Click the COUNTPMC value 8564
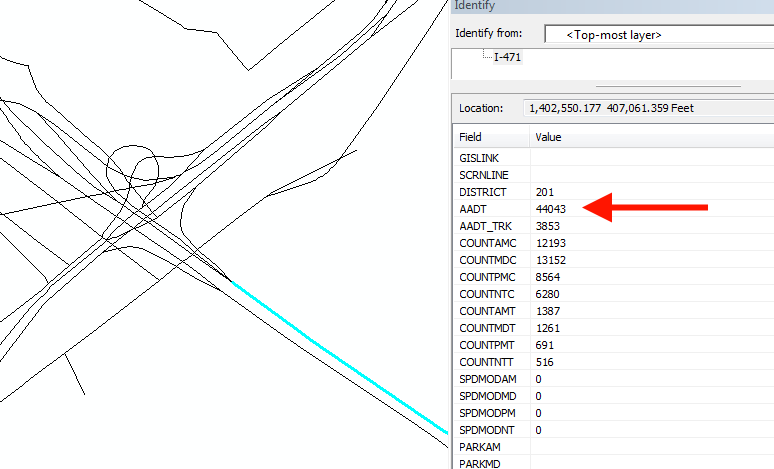 pyautogui.click(x=547, y=277)
